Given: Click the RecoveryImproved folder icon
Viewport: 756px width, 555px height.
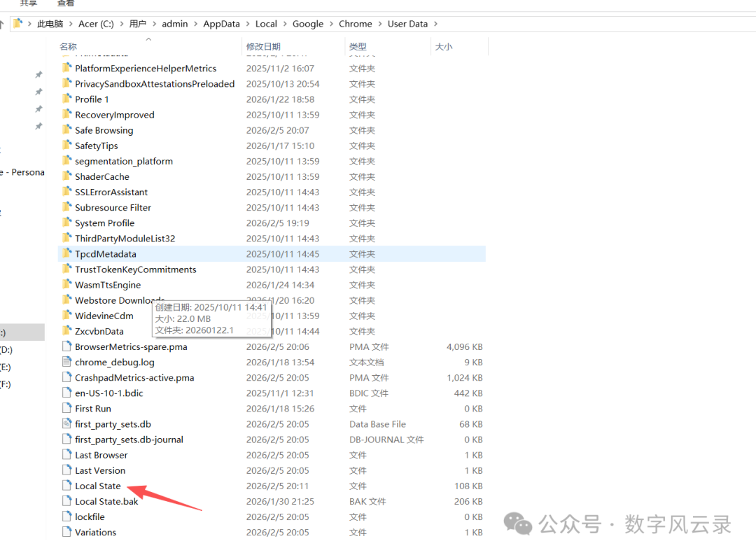Looking at the screenshot, I should [x=66, y=114].
